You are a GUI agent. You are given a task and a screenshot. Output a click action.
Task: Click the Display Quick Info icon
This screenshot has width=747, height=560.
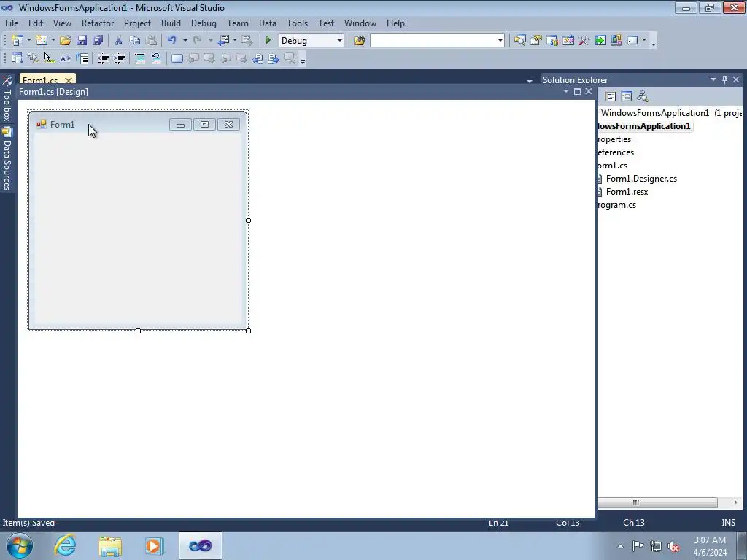[50, 58]
